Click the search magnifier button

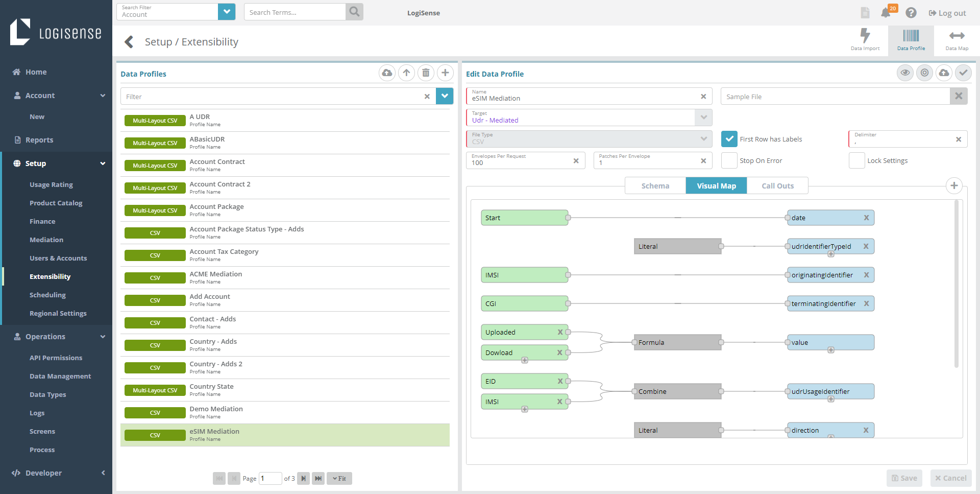click(354, 12)
